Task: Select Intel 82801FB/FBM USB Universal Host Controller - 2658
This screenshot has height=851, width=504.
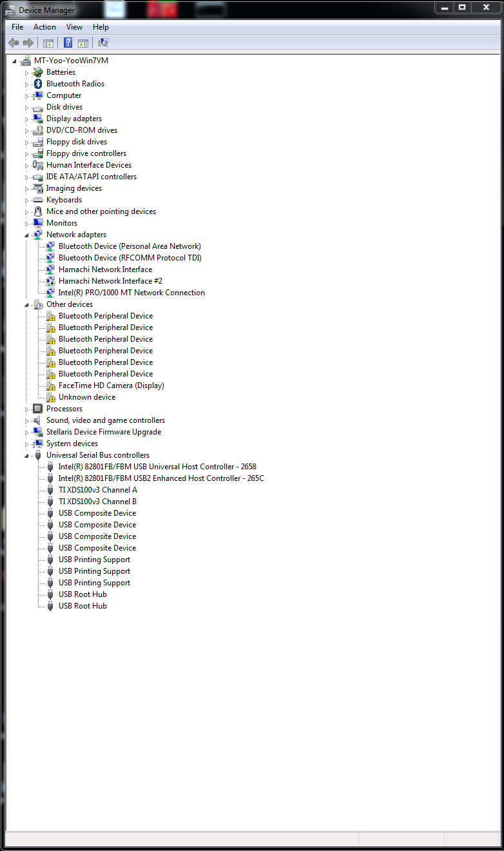Action: pyautogui.click(x=157, y=467)
